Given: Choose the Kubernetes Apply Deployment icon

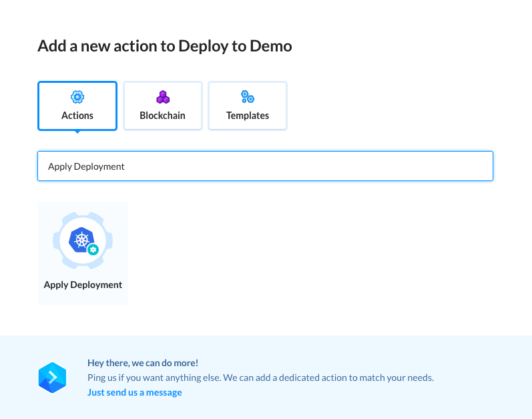Looking at the screenshot, I should pyautogui.click(x=83, y=241).
